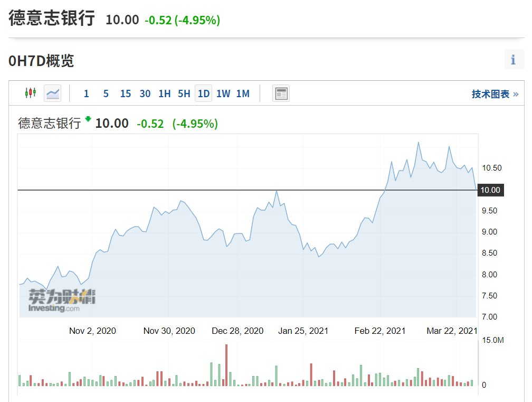Screen dimensions: 532x402
Task: Click the 8.50 price axis label
Action: tap(489, 253)
